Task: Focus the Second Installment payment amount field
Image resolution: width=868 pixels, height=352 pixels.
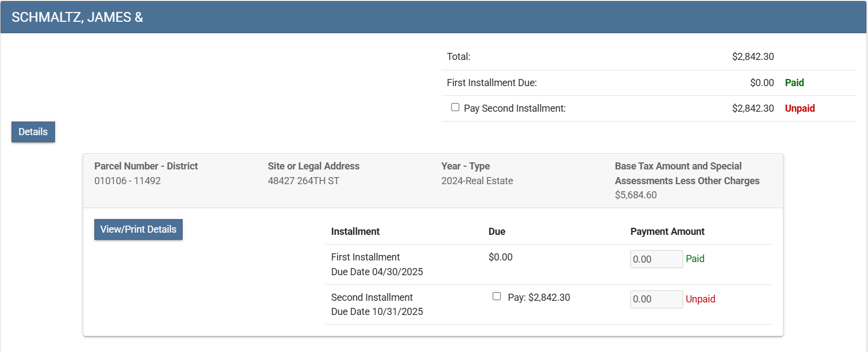Action: [x=656, y=299]
